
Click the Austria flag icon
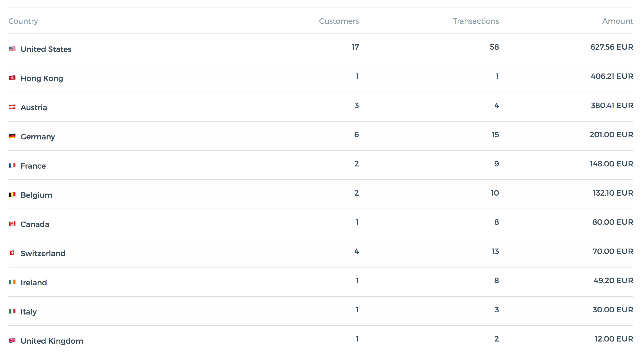pos(12,107)
